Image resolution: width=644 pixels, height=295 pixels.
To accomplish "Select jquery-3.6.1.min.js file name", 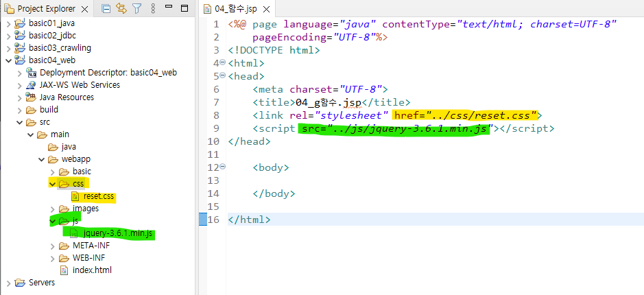I will [118, 234].
